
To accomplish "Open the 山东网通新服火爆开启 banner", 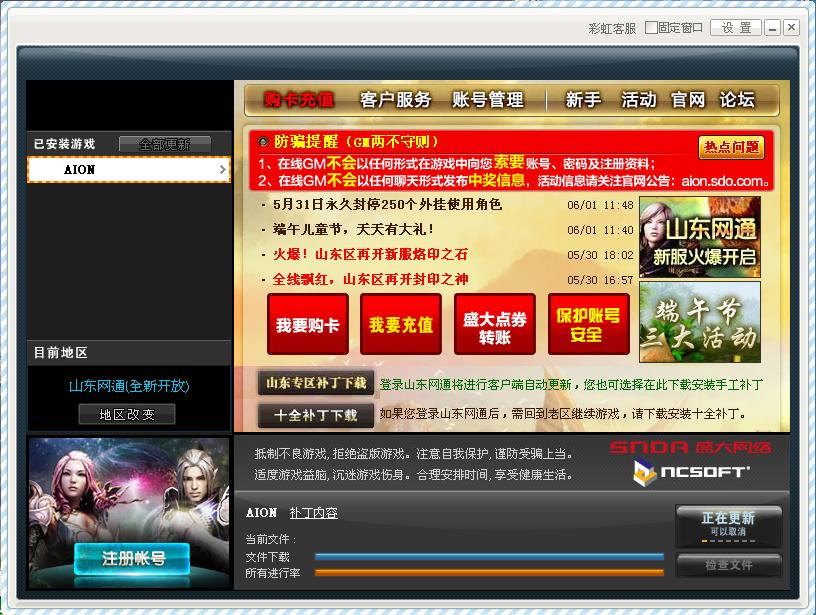I will 700,237.
